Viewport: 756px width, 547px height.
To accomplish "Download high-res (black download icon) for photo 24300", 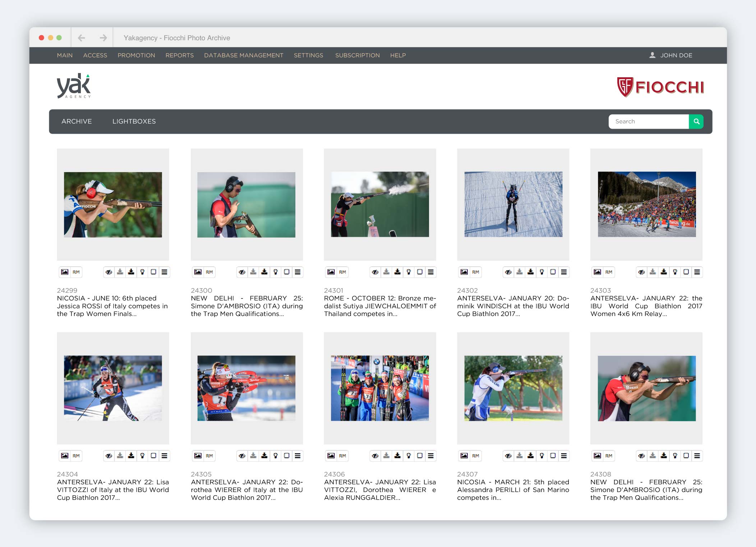I will [264, 272].
